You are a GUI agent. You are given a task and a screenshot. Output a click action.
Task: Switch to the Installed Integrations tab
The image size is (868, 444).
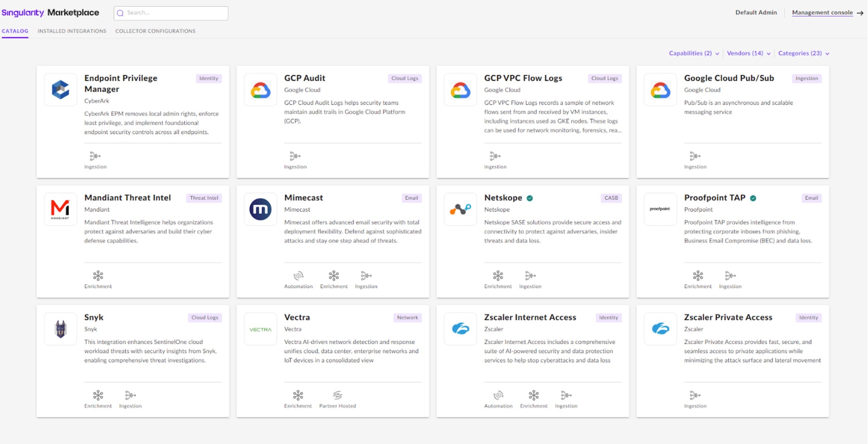tap(72, 31)
